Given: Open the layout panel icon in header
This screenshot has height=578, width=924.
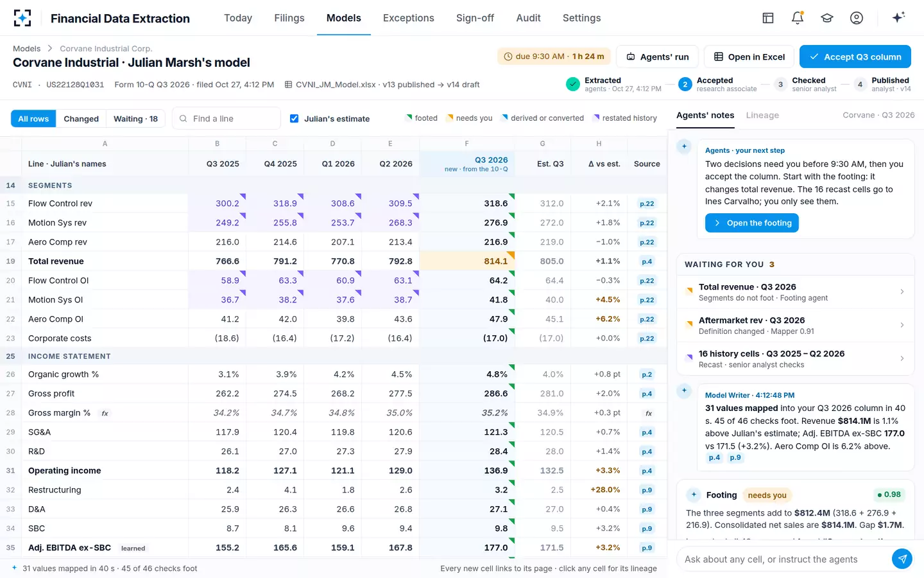Looking at the screenshot, I should tap(768, 18).
